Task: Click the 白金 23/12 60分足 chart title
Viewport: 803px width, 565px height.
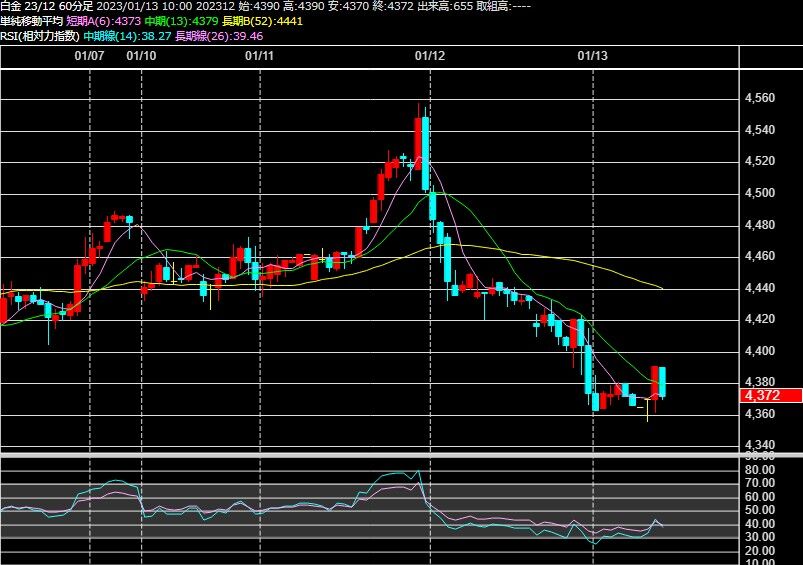Action: tap(47, 6)
